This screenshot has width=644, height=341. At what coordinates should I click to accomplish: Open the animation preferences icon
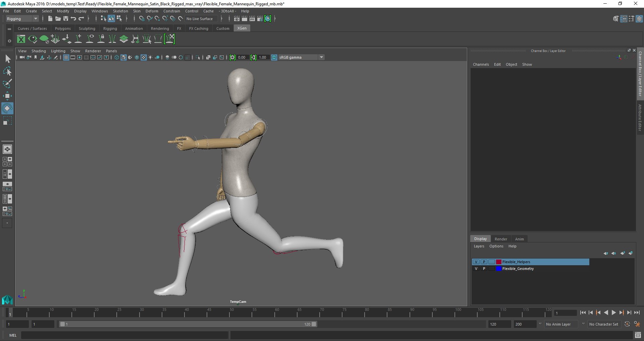pos(637,324)
